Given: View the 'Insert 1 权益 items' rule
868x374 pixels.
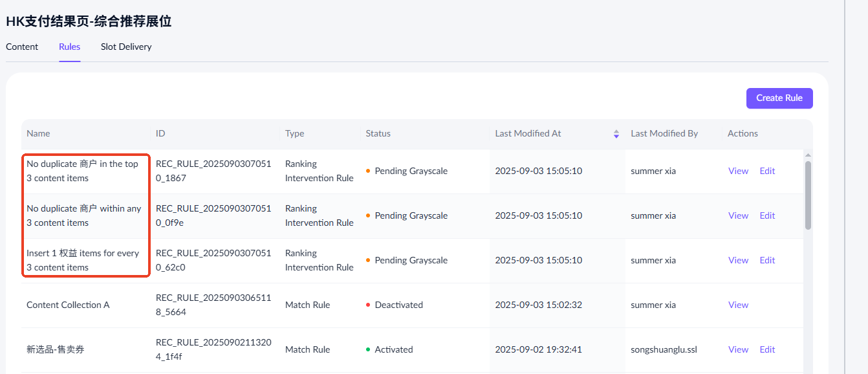Looking at the screenshot, I should click(738, 260).
